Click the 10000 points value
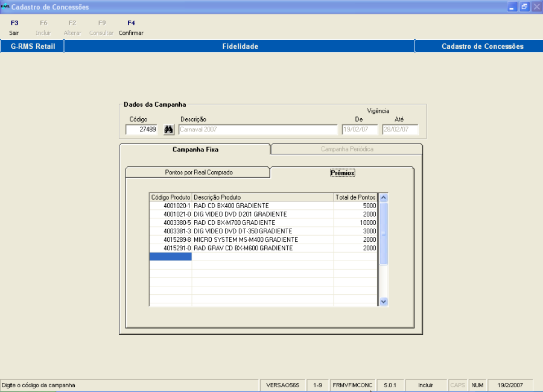The height and width of the screenshot is (392, 543). tap(367, 223)
